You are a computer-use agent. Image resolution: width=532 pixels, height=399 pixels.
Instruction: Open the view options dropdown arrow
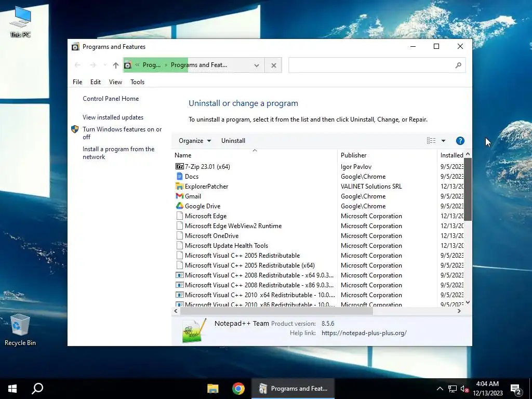(x=443, y=141)
